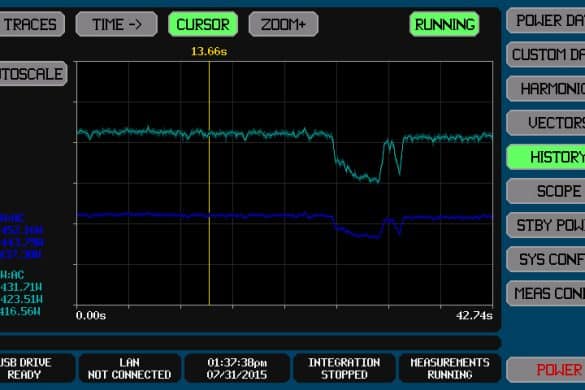Viewport: 585px width, 390px height.
Task: Click the 431.71W reading
Action: pyautogui.click(x=21, y=287)
